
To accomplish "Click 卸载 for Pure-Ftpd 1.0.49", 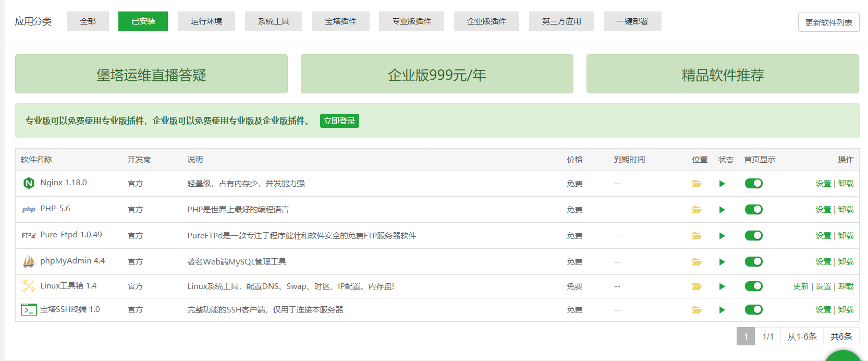I will (x=846, y=236).
